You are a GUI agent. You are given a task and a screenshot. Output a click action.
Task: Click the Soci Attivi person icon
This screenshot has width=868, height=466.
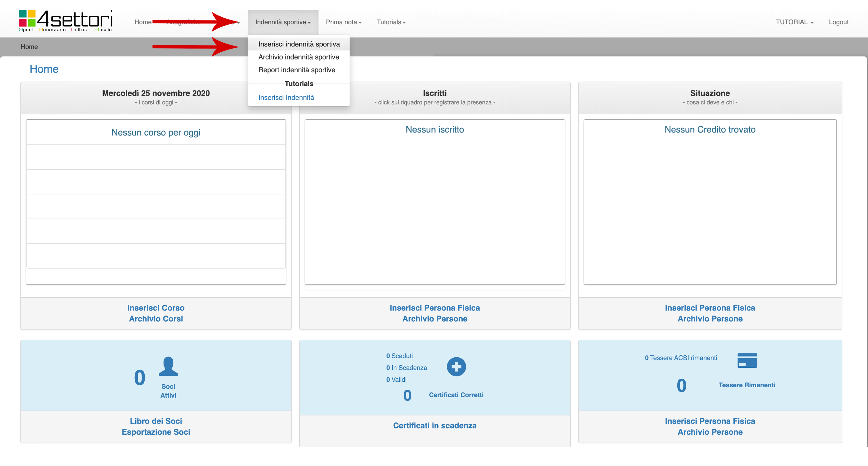(168, 366)
